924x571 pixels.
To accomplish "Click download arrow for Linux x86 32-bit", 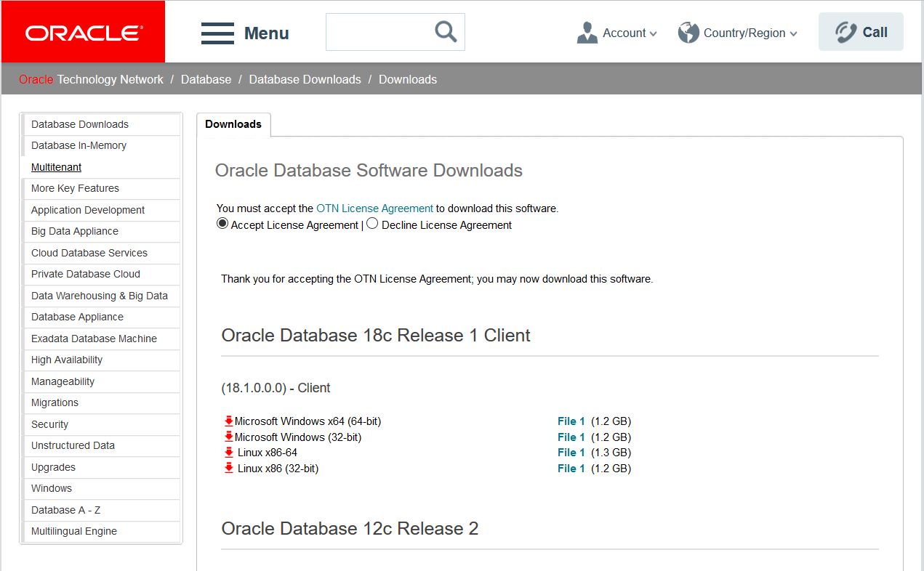I will pyautogui.click(x=229, y=469).
